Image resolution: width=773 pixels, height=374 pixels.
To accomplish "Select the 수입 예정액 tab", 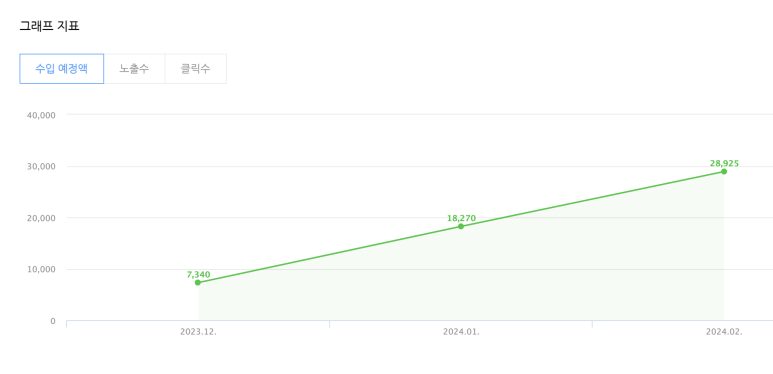I will (62, 69).
